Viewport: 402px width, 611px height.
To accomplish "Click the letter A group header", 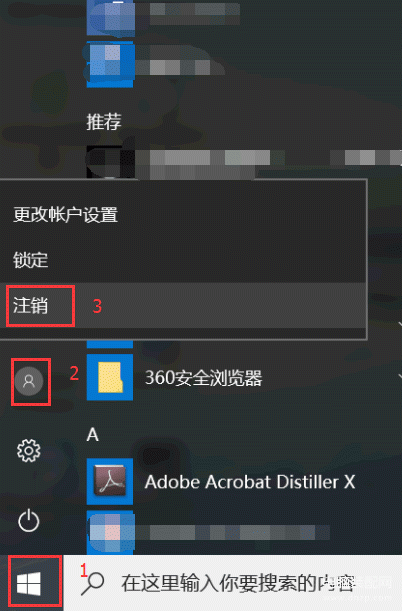I will [92, 434].
